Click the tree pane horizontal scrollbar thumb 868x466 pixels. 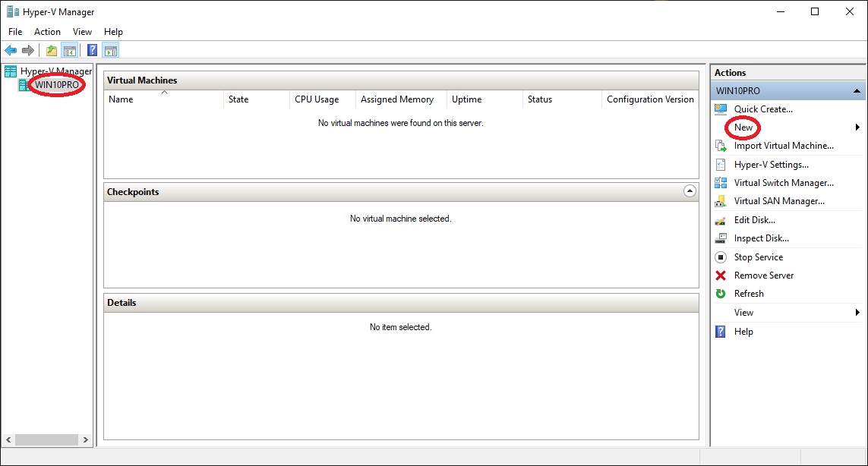46,440
